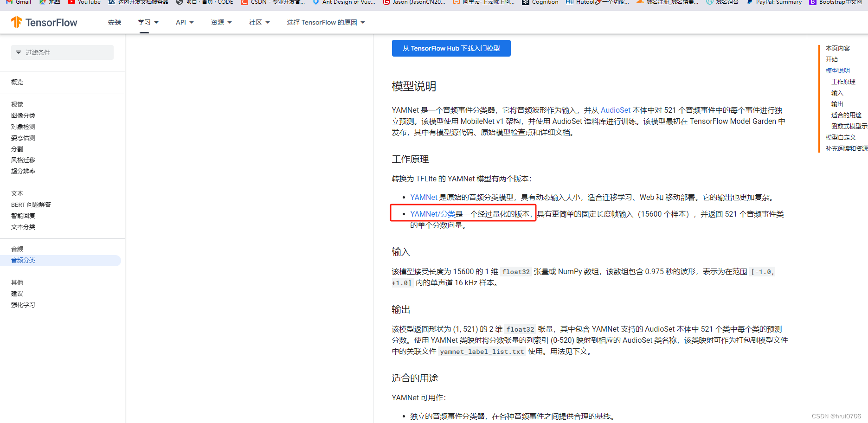The image size is (868, 423).
Task: Click the yamnet_label_list.txt code text
Action: point(482,352)
